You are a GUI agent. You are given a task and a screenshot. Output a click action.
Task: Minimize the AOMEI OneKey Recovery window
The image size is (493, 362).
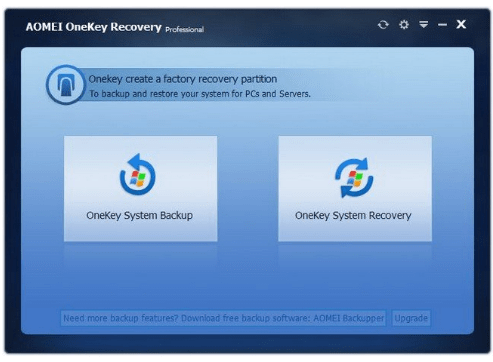442,25
